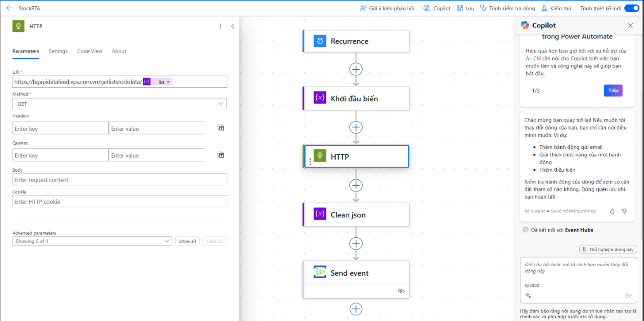
Task: Send the Copilot message arrow
Action: point(629,295)
